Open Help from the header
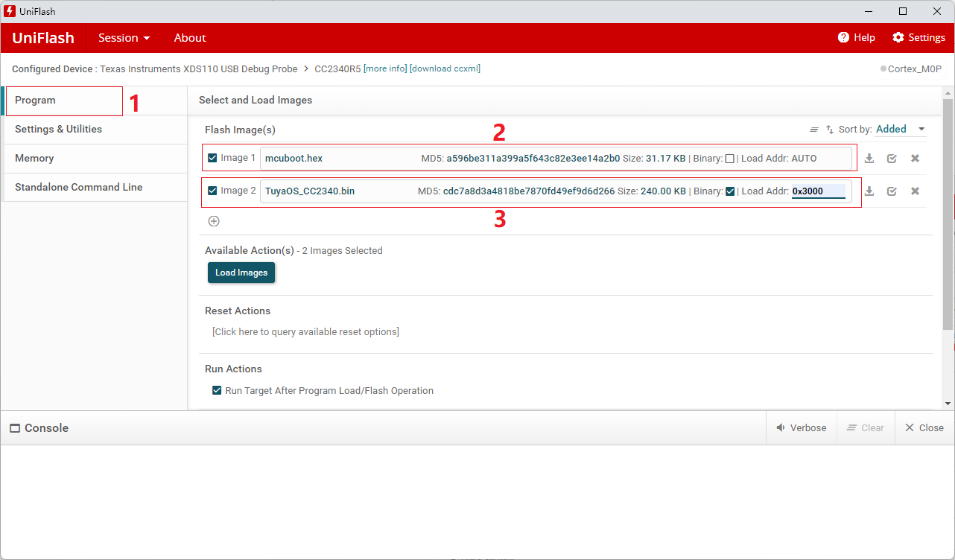Viewport: 955px width, 560px height. tap(857, 38)
